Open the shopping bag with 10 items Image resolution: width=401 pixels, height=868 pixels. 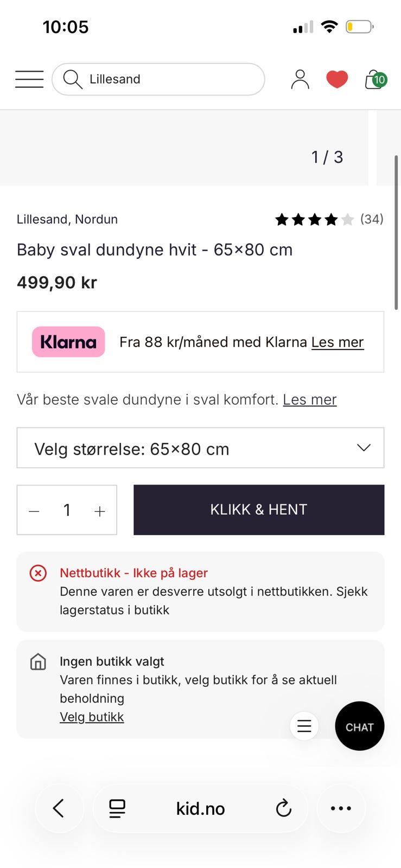(x=374, y=80)
